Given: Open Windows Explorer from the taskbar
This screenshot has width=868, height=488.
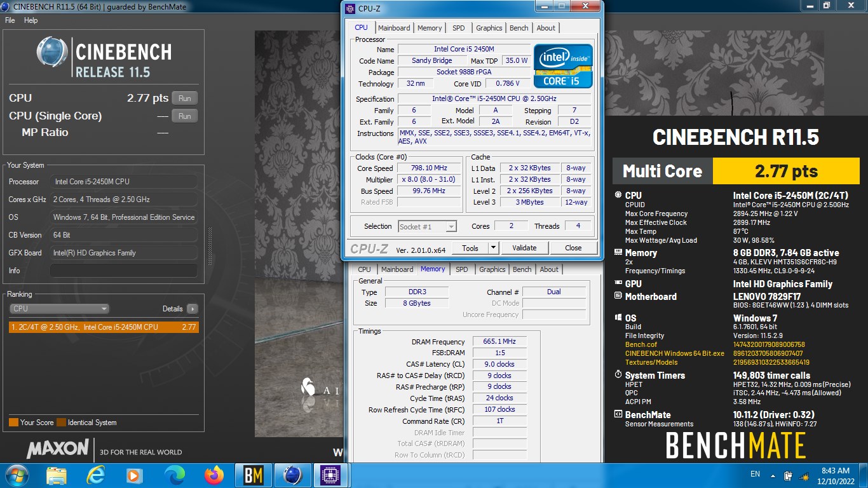Looking at the screenshot, I should (57, 475).
